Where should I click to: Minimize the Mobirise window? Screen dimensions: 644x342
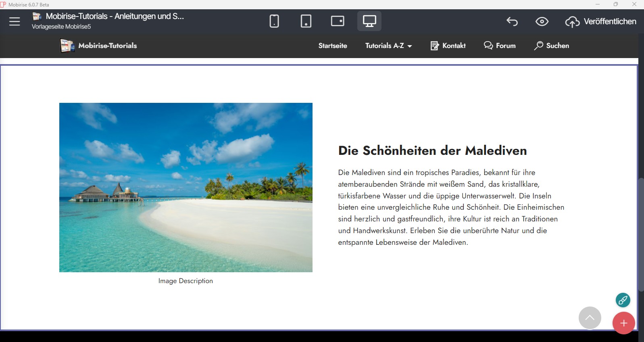click(598, 4)
